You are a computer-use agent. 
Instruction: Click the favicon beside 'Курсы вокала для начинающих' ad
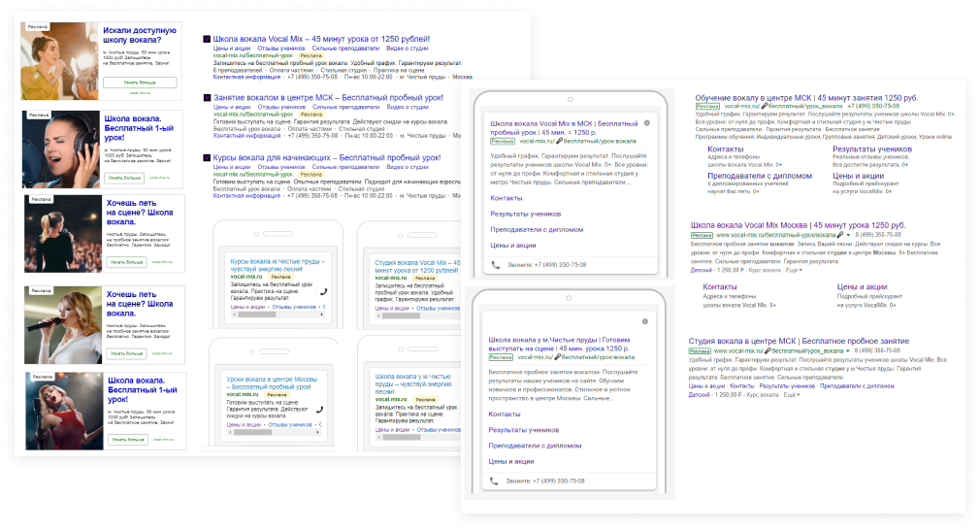tap(207, 157)
